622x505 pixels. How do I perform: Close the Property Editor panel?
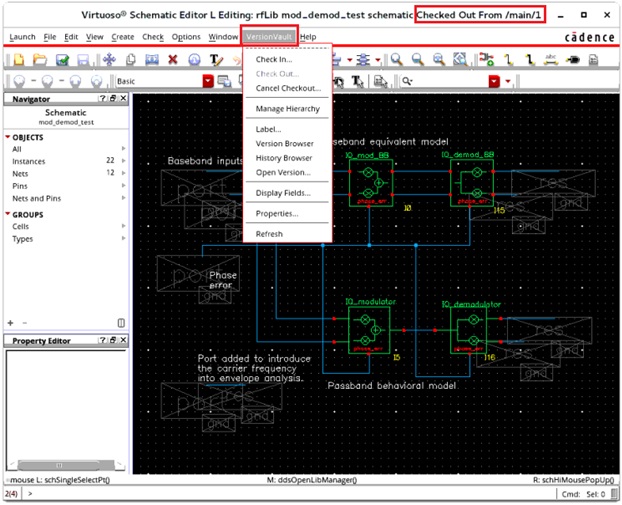pos(123,340)
